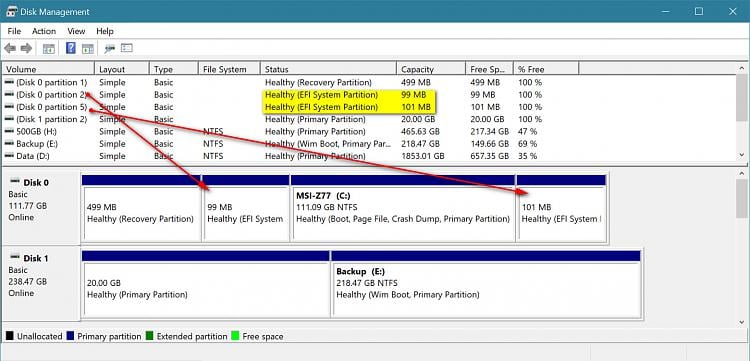
Task: Click the volume icon of Backup (E:) row
Action: 10,143
